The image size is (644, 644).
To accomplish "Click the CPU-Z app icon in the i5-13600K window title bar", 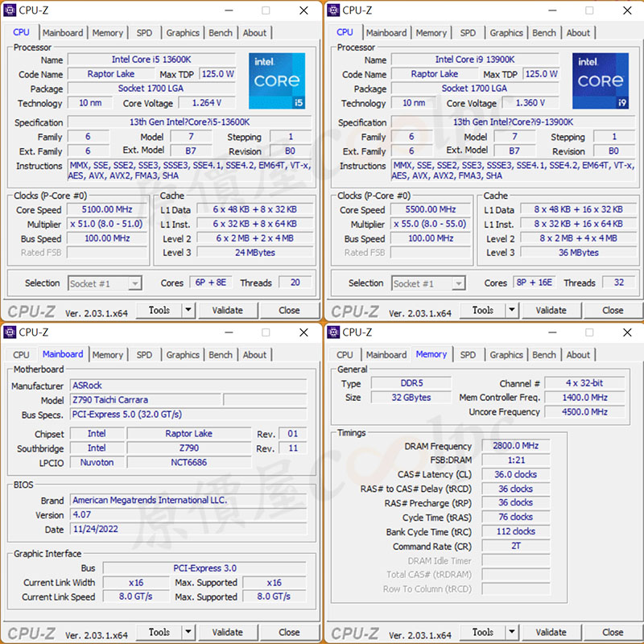I will point(10,10).
